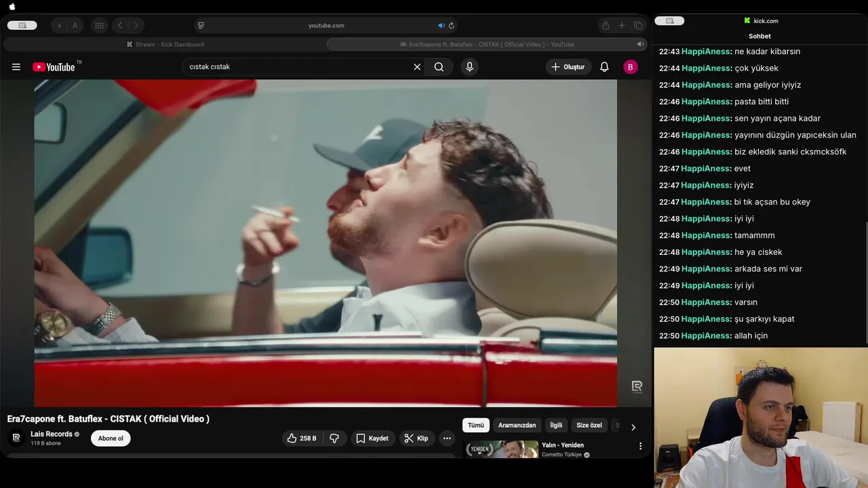Open Yalın - Yeniden video title
Image resolution: width=868 pixels, height=488 pixels.
click(563, 445)
